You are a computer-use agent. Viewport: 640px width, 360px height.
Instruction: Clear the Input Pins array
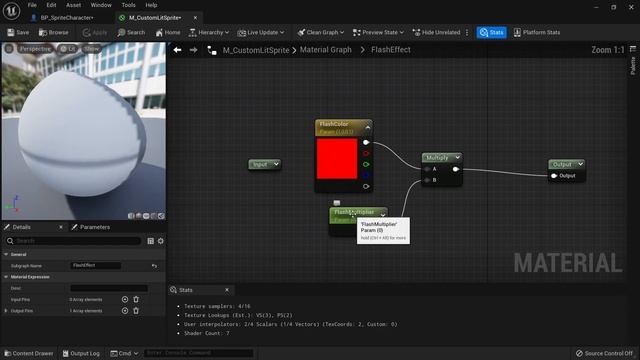[x=136, y=300]
